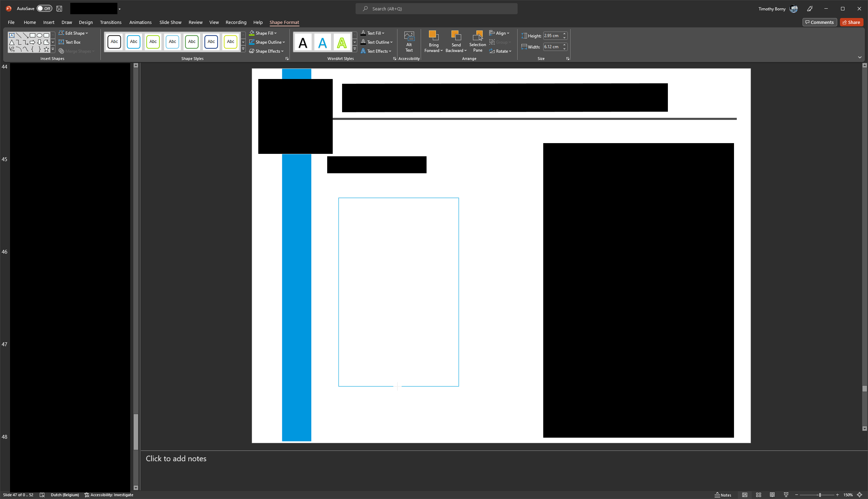Screen dimensions: 868x499
Task: Choose the right arrow shape
Action: (32, 42)
